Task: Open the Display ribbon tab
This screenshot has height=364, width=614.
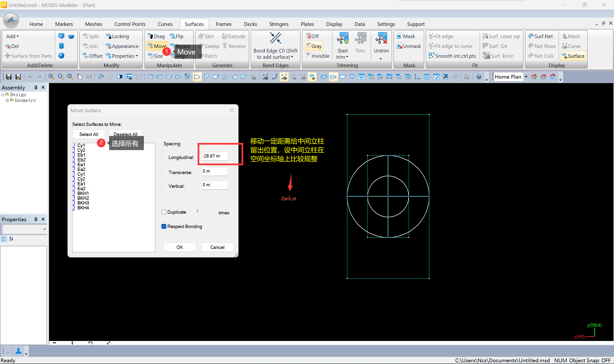Action: (x=334, y=24)
